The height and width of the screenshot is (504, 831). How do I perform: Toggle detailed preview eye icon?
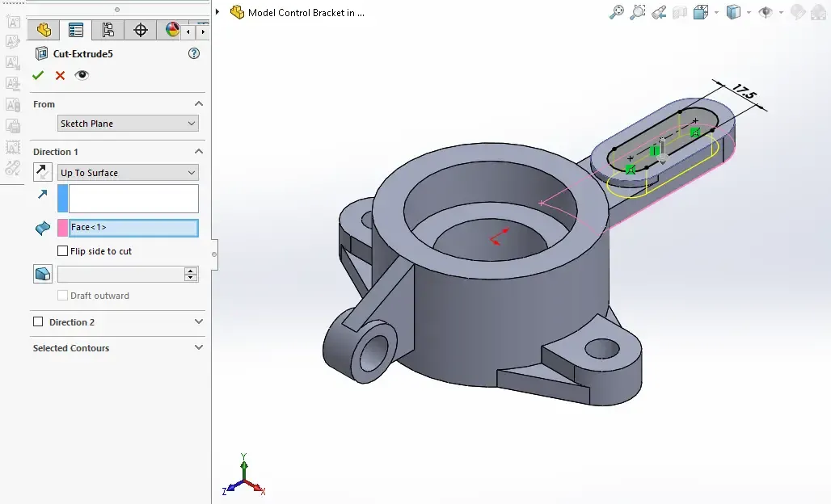tap(82, 75)
